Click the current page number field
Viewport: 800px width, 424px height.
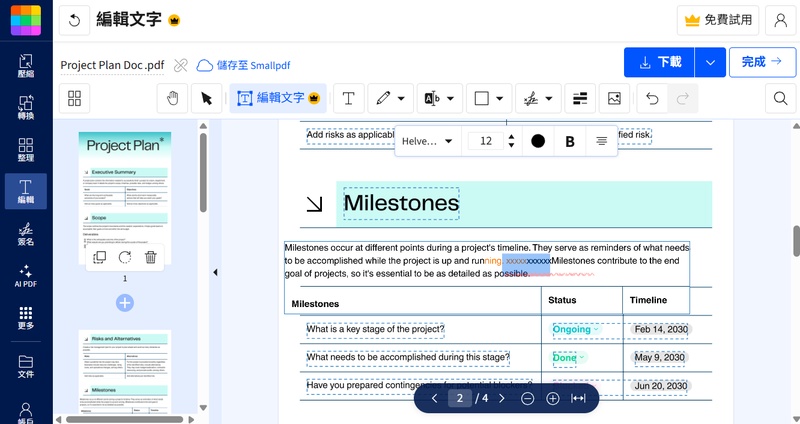(x=460, y=398)
